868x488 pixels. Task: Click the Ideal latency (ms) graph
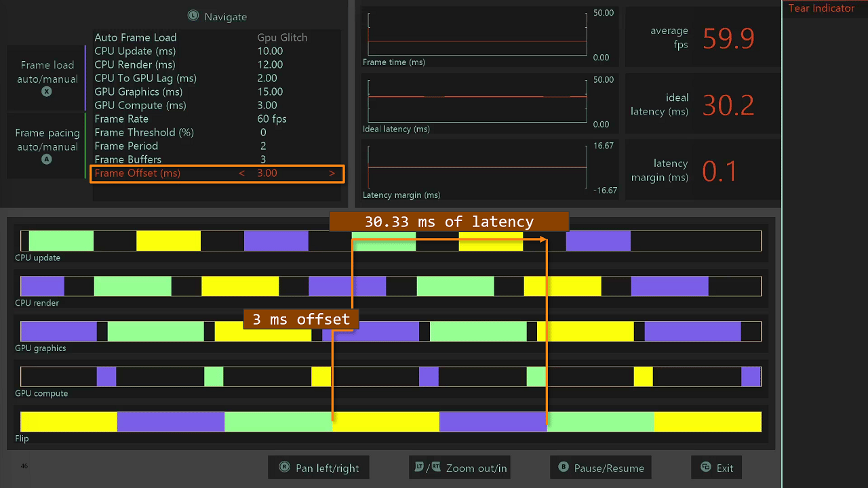tap(477, 101)
